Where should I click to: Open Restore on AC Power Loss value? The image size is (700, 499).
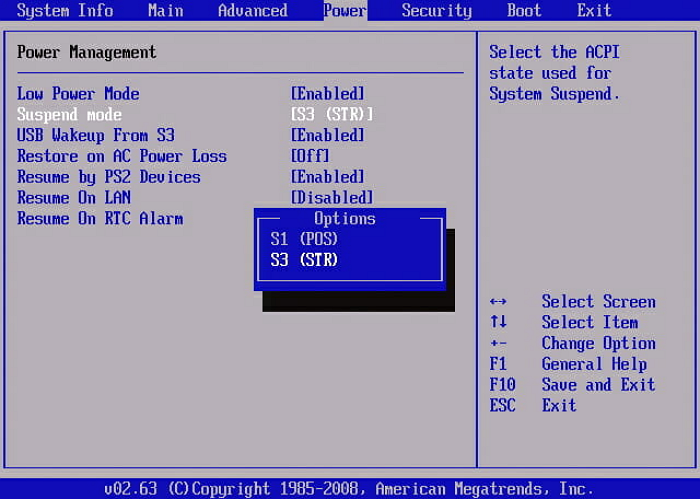coord(309,156)
